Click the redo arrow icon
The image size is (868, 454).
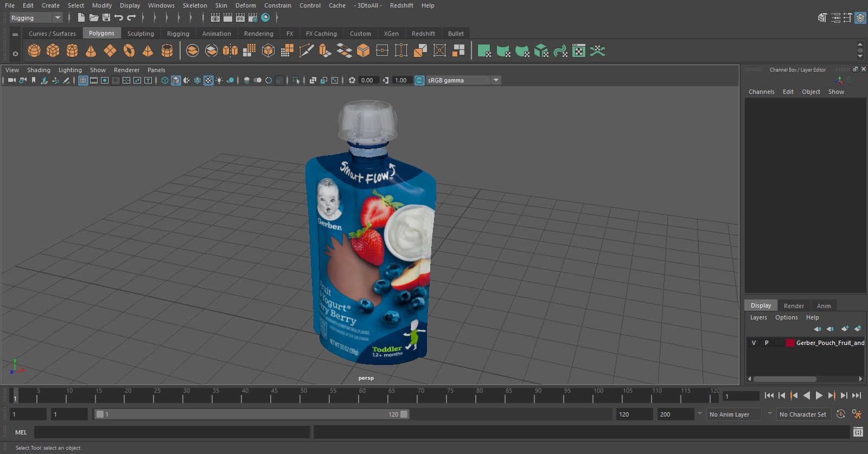(x=131, y=17)
